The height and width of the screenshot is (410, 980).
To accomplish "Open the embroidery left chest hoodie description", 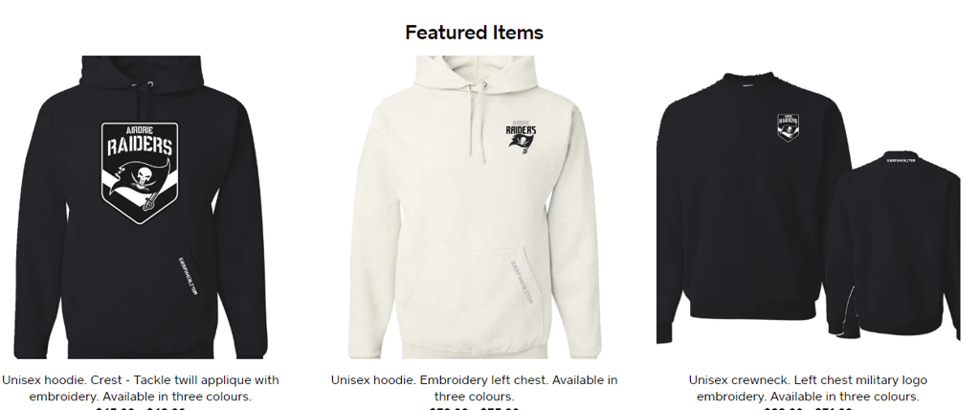I will (x=475, y=388).
